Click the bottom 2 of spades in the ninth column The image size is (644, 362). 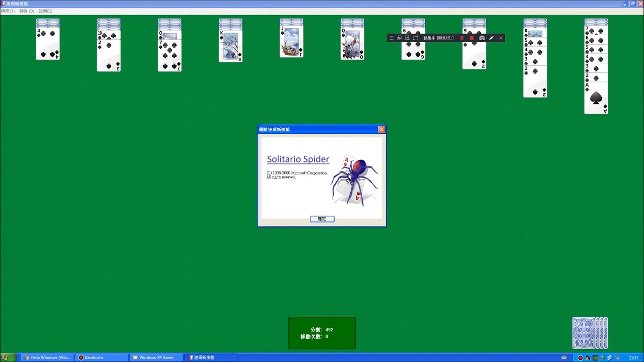tap(535, 81)
